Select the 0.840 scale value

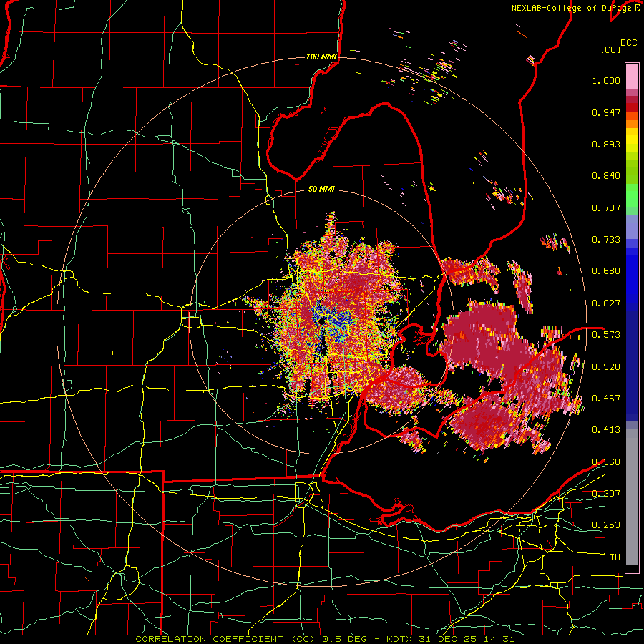point(606,176)
